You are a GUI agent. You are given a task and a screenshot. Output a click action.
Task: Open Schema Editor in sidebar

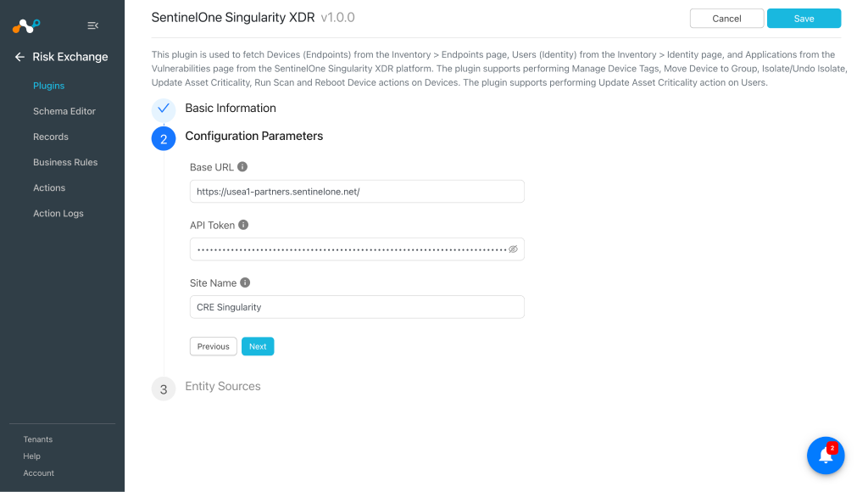(64, 111)
